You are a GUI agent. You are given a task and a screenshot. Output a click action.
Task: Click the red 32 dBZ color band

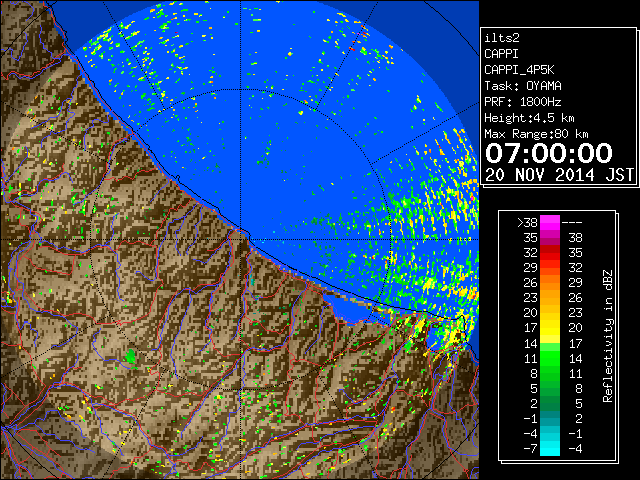(x=550, y=253)
